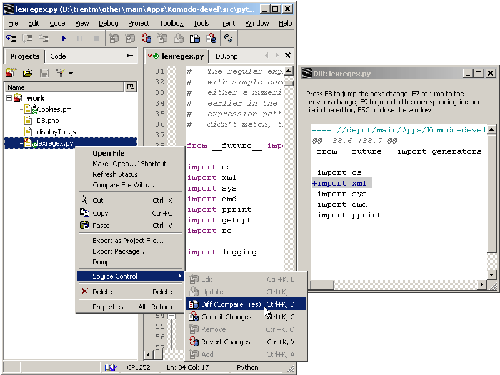Viewport: 500px width, 375px height.
Task: Choose Commit Changes in Source Control submenu
Action: point(246,317)
